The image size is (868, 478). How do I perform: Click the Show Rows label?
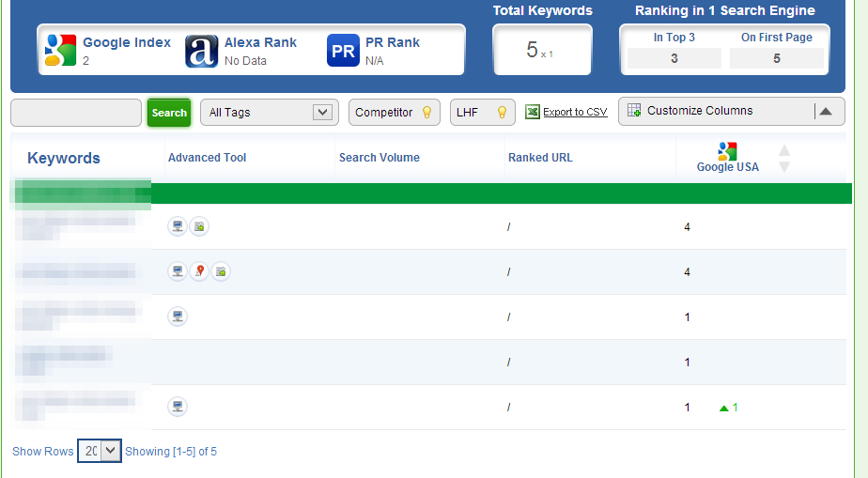pos(43,452)
